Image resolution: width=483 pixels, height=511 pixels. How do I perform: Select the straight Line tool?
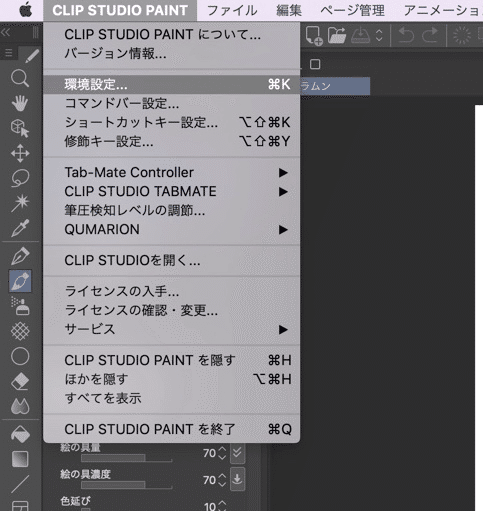[20, 484]
